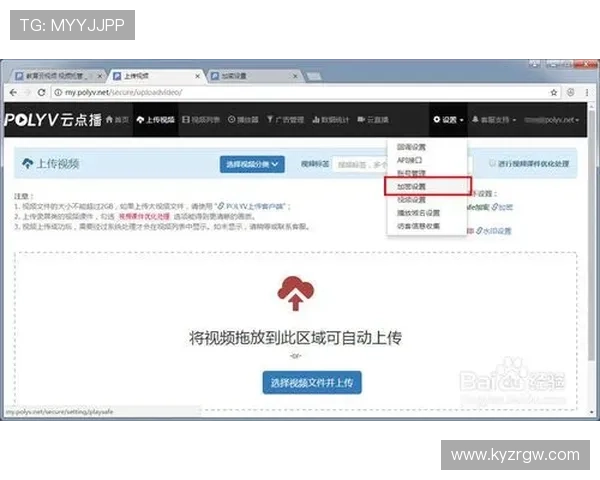Click the POLYV 云点播 logo
The width and height of the screenshot is (600, 480).
tap(53, 120)
